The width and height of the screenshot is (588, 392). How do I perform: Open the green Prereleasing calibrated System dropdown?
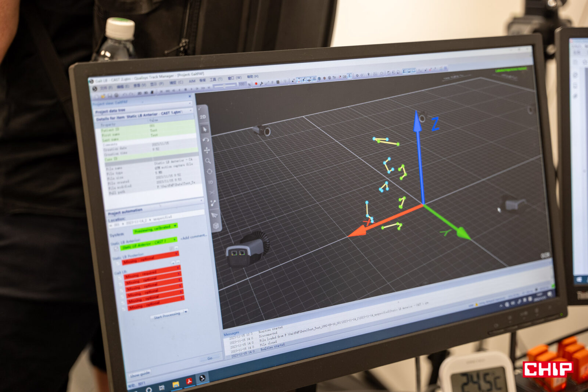tap(175, 226)
